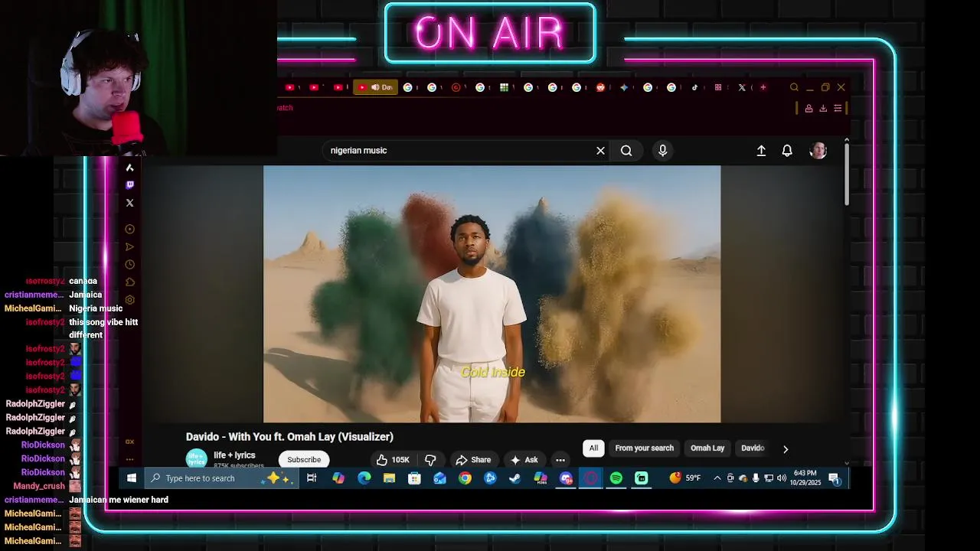Clear the YouTube search text
Viewport: 980px width, 551px height.
[600, 151]
